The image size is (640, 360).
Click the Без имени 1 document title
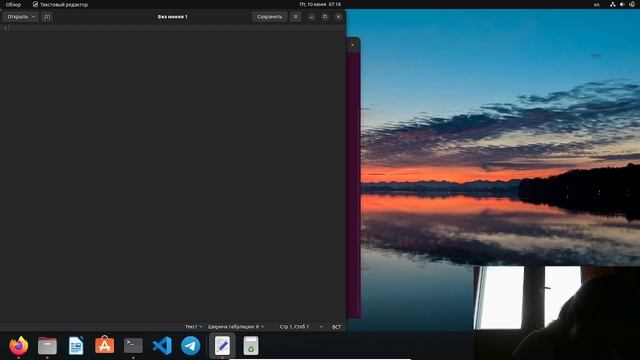click(x=172, y=17)
